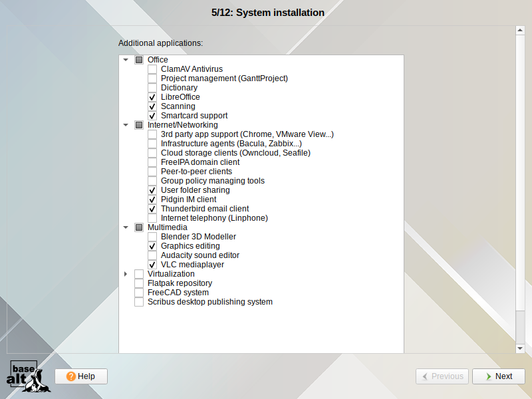Uncheck the Graphics editing checkbox
The width and height of the screenshot is (532, 399).
[x=152, y=246]
